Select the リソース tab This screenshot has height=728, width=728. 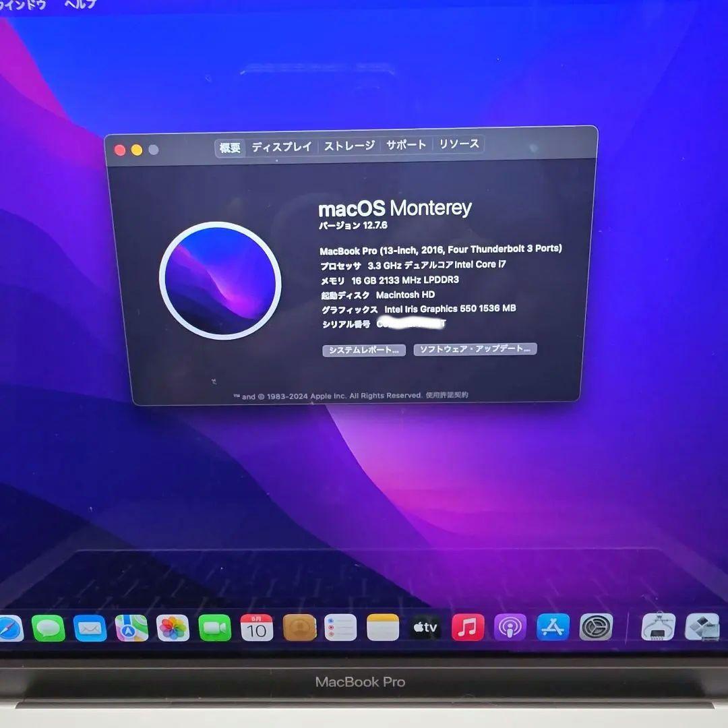[459, 144]
